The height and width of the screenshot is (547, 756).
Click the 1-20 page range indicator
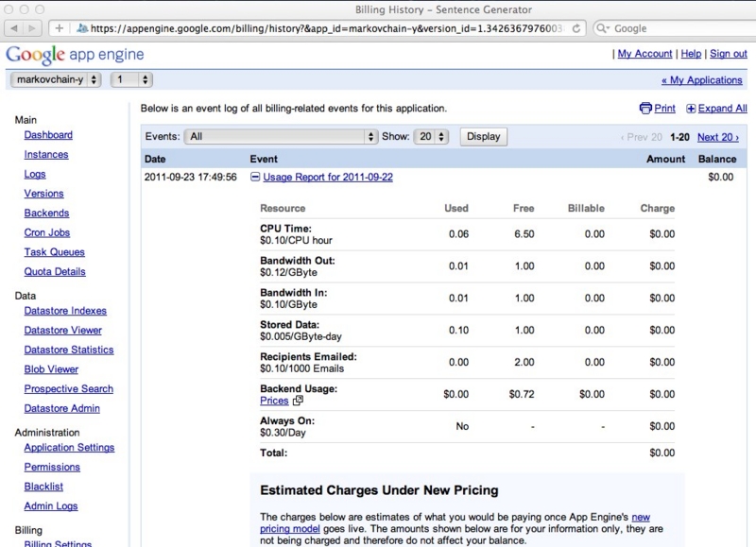click(679, 137)
